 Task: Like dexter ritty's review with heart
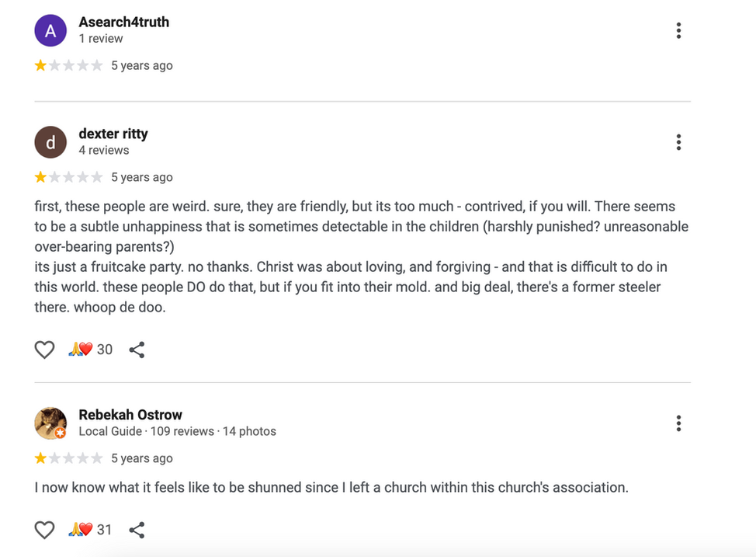click(x=44, y=350)
